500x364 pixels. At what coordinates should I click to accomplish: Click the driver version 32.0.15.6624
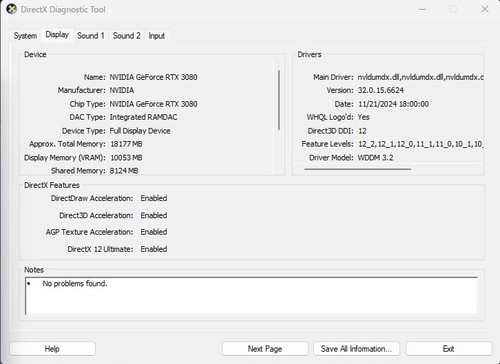point(381,90)
